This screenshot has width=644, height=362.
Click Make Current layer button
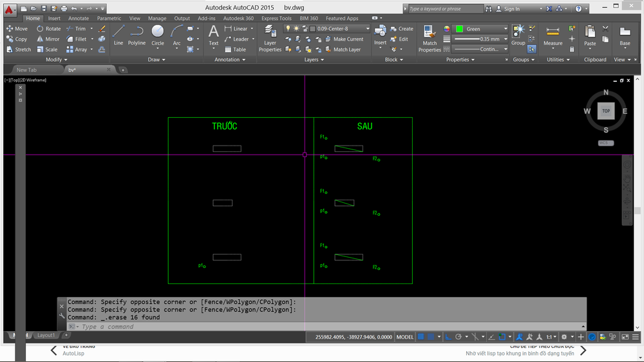click(x=344, y=39)
